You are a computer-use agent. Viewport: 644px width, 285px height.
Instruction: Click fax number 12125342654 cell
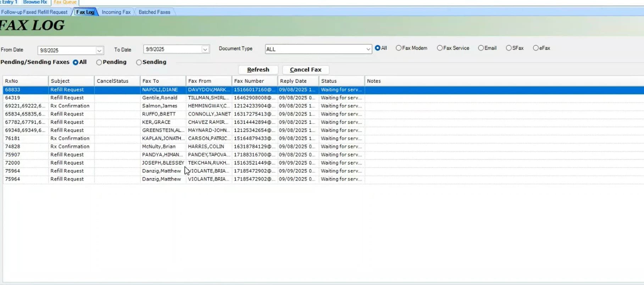255,131
